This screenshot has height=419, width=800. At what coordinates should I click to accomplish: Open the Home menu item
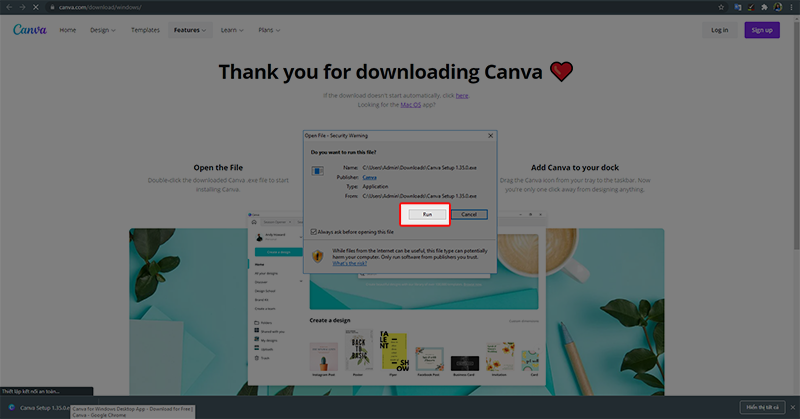67,30
